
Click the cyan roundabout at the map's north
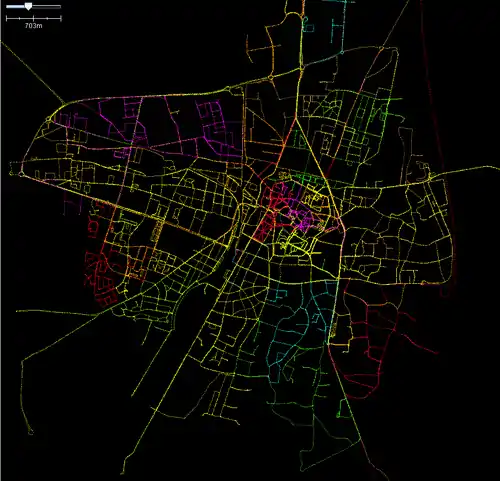(342, 52)
